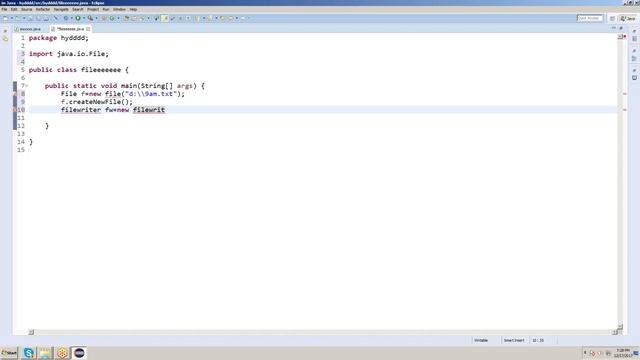The image size is (640, 360).
Task: Select the Java perspective button
Action: click(628, 18)
